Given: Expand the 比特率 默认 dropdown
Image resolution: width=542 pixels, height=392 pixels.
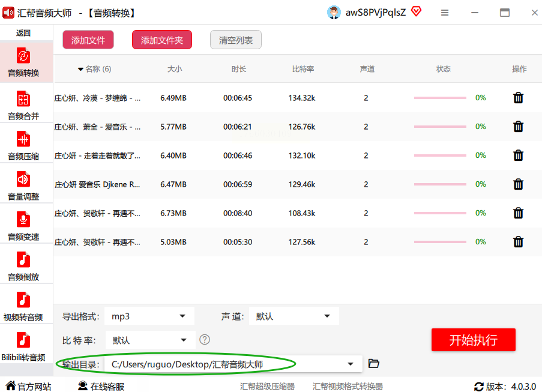Looking at the screenshot, I should tap(151, 340).
